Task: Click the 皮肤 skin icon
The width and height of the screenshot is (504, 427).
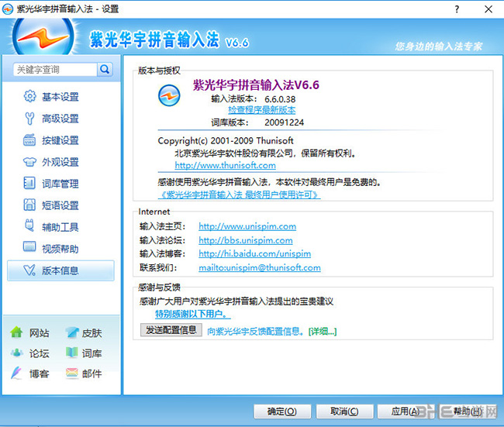Action: tap(72, 332)
